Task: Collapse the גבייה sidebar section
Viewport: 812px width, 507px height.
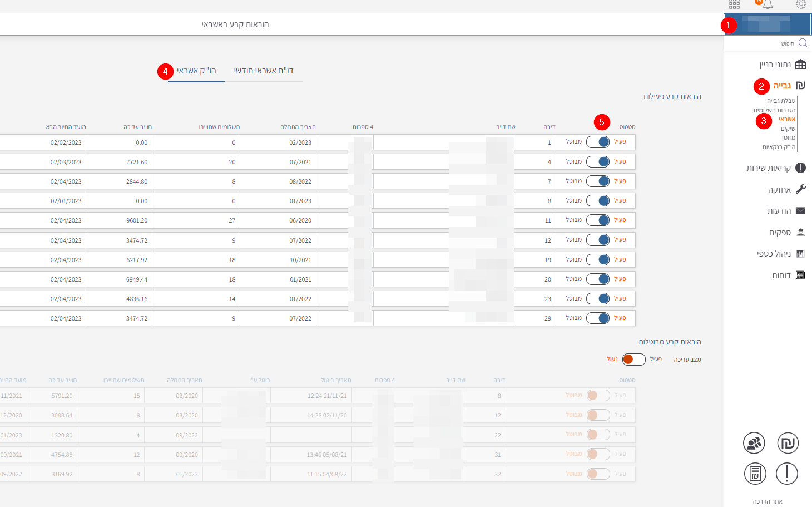Action: pyautogui.click(x=783, y=86)
